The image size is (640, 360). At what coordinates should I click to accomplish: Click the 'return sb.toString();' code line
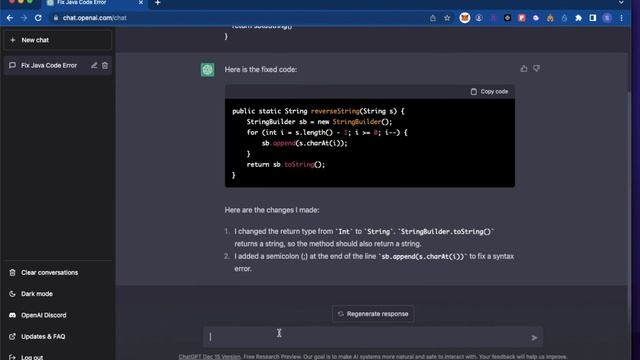pos(286,164)
